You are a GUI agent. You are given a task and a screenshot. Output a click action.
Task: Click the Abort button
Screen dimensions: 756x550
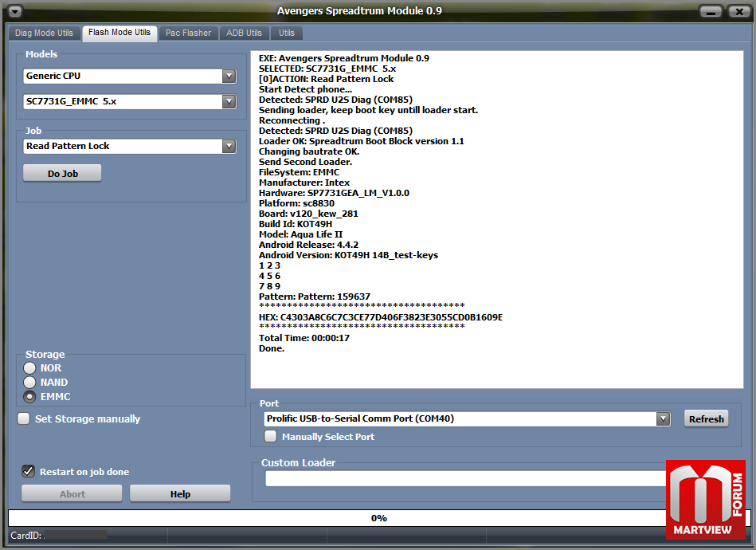point(72,493)
